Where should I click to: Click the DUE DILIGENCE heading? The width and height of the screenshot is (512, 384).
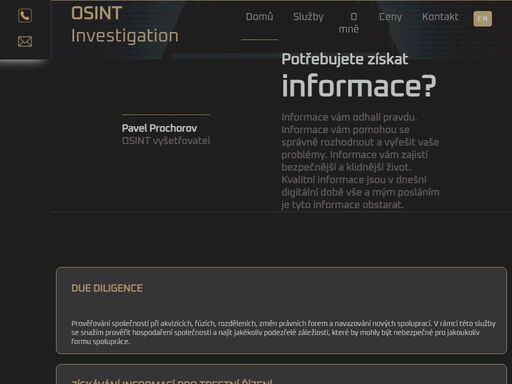107,288
